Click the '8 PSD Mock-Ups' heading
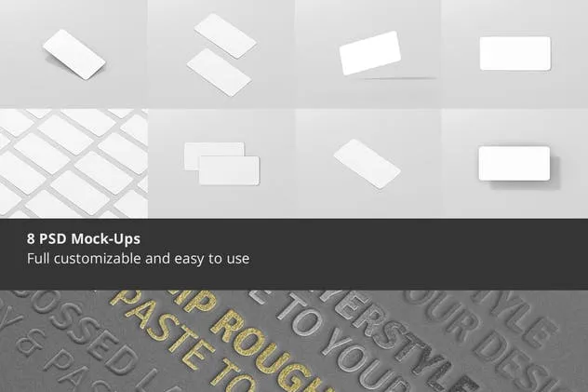Viewport: 588px width, 392px height. 84,239
